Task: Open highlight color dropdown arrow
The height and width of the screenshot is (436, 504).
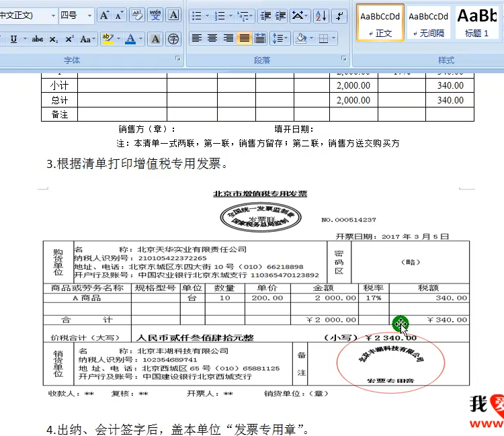Action: click(118, 39)
